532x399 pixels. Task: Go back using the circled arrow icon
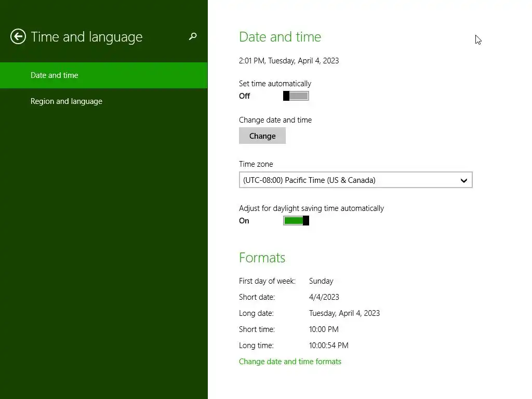[x=18, y=36]
